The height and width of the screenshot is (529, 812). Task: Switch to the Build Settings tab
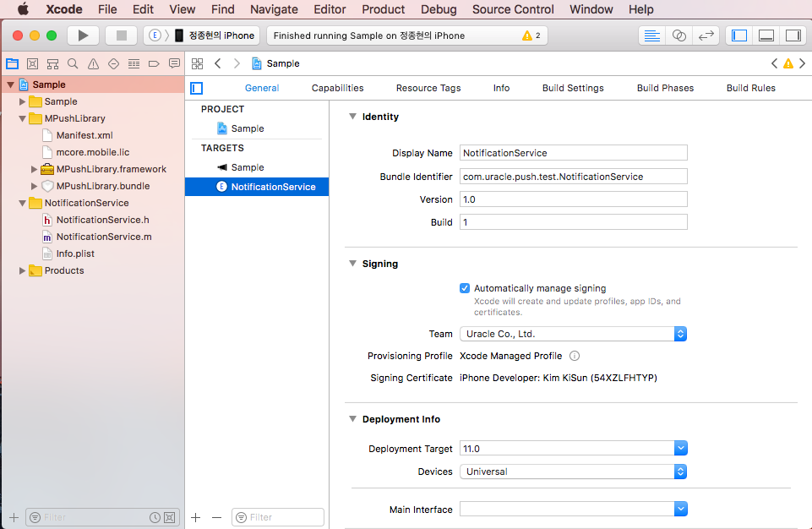[573, 88]
